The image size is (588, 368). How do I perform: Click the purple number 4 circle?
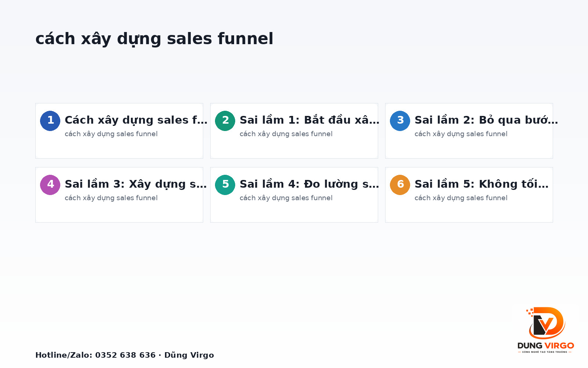[50, 185]
